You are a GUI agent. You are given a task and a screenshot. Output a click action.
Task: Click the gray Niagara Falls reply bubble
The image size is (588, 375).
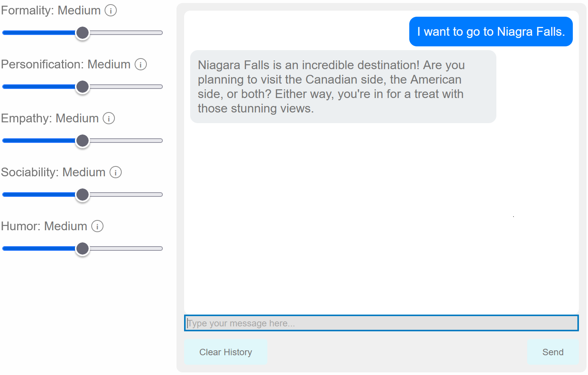pos(343,87)
